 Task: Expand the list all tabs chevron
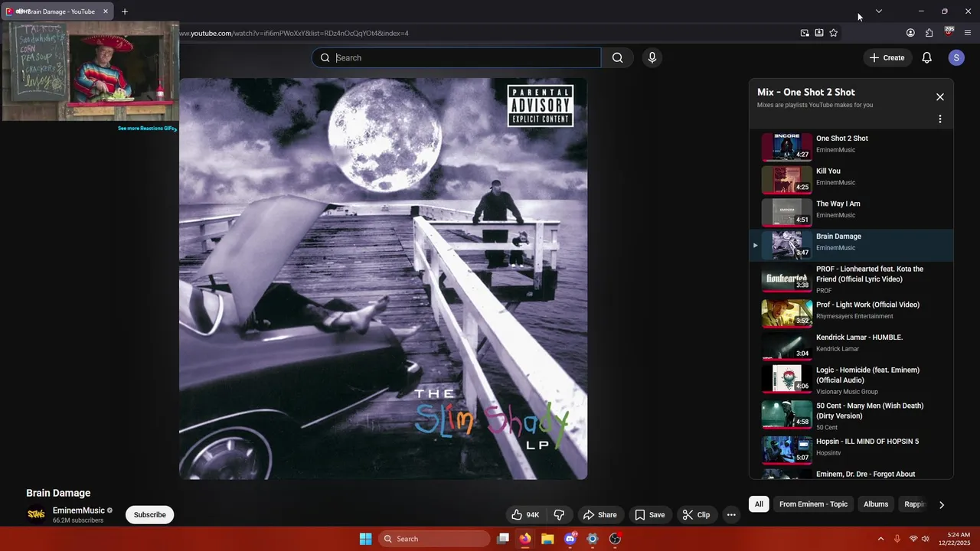tap(879, 11)
